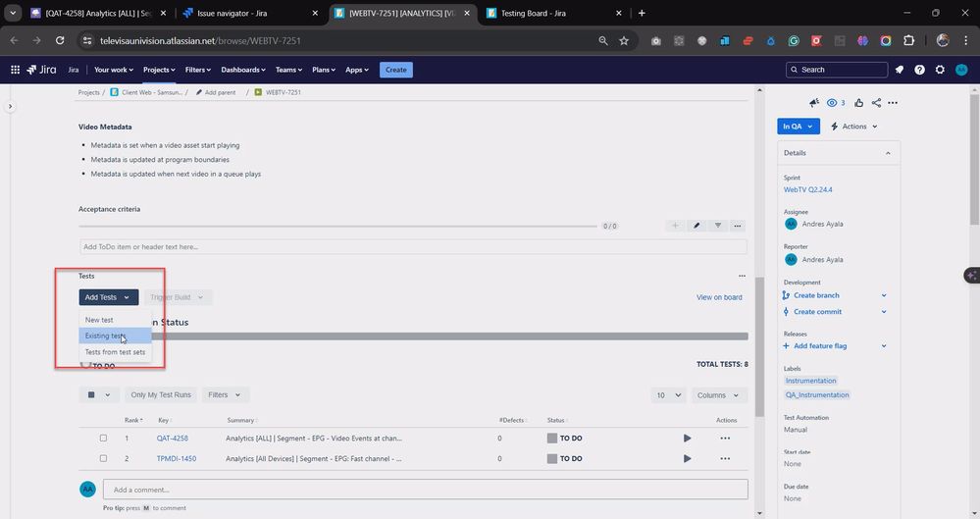980x519 pixels.
Task: Bookmark this page star icon
Action: tap(624, 40)
